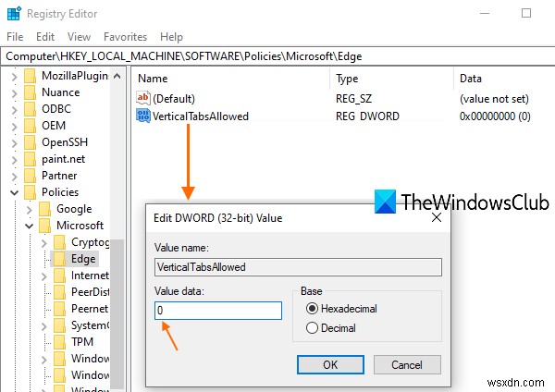Screen dimensions: 555x392
Task: Click the Value data input field
Action: (x=218, y=311)
